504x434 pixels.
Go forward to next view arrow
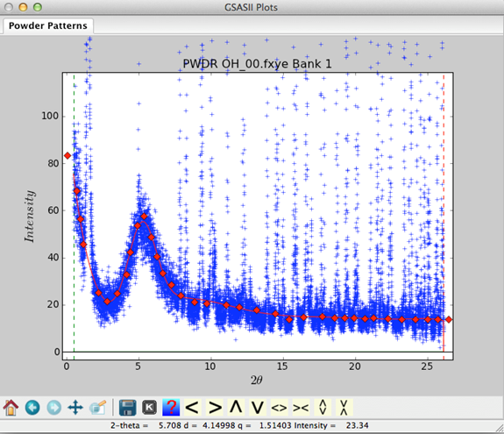coord(54,408)
